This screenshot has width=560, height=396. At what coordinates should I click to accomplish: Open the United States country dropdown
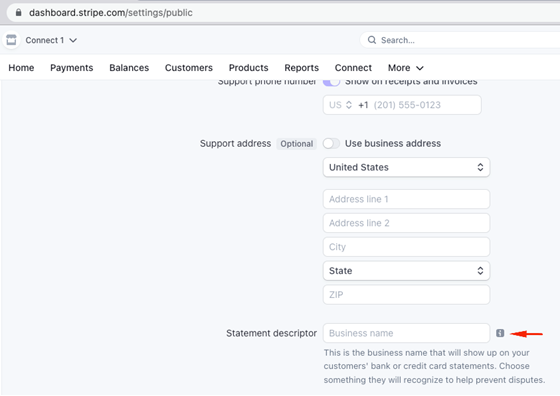[x=406, y=167]
